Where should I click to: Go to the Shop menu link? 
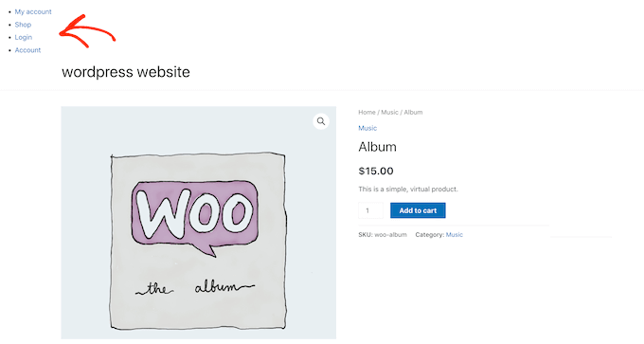click(x=23, y=25)
